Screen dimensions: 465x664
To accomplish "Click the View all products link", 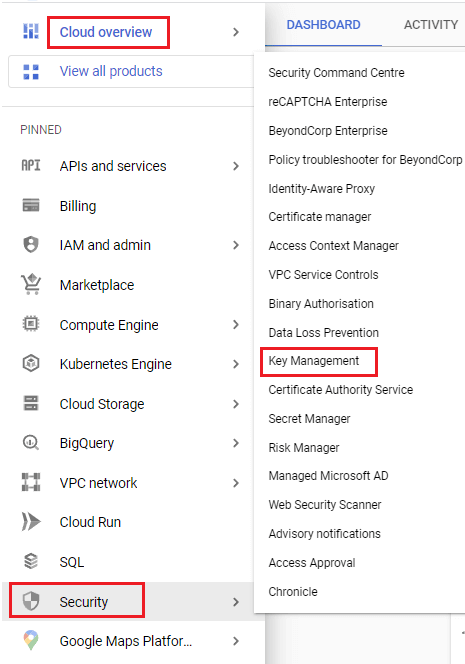I will [111, 71].
